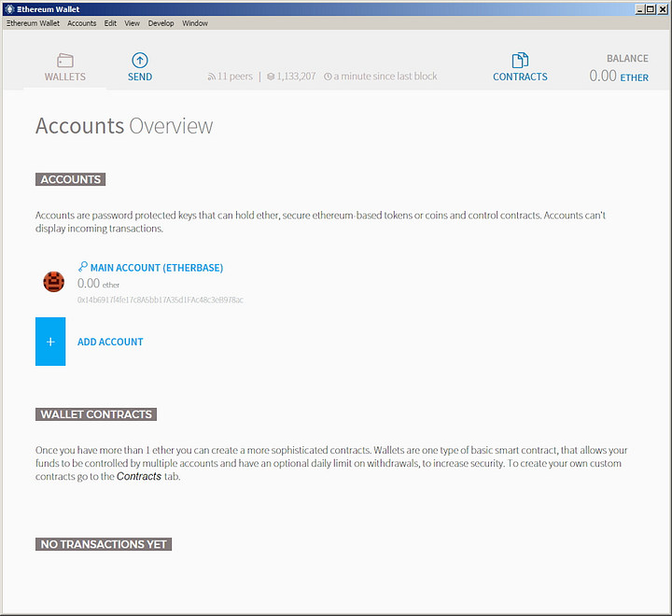
Task: Open MAIN ACCOUNT (ETHERBASE) link
Action: click(x=157, y=268)
